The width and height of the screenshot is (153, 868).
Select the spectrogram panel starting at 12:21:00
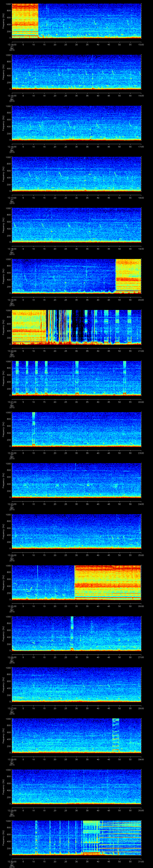tap(76, 378)
